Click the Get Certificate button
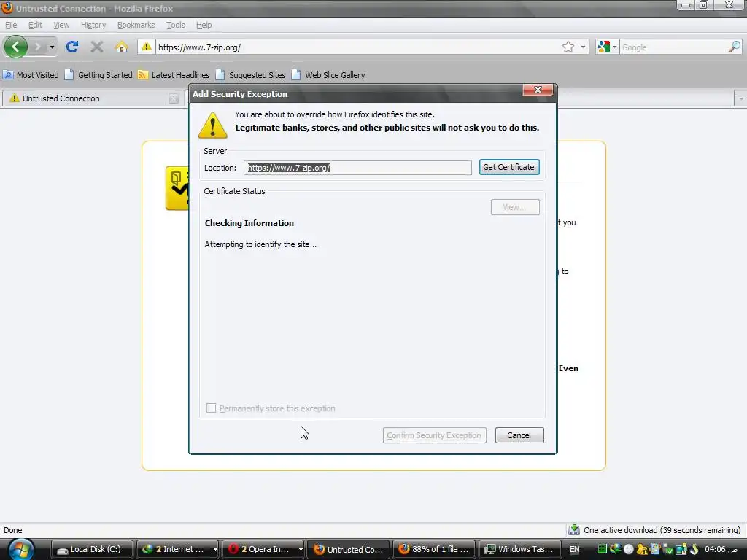The image size is (747, 560). pos(508,167)
